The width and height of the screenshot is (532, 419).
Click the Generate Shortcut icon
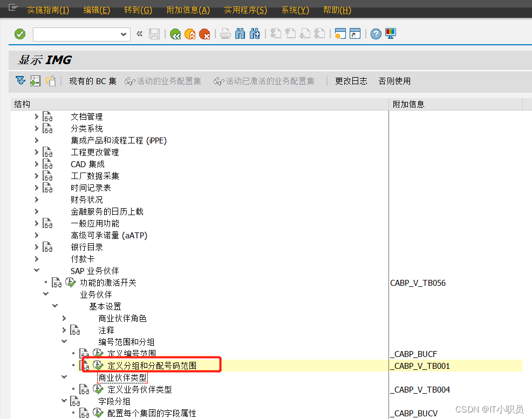click(x=355, y=34)
